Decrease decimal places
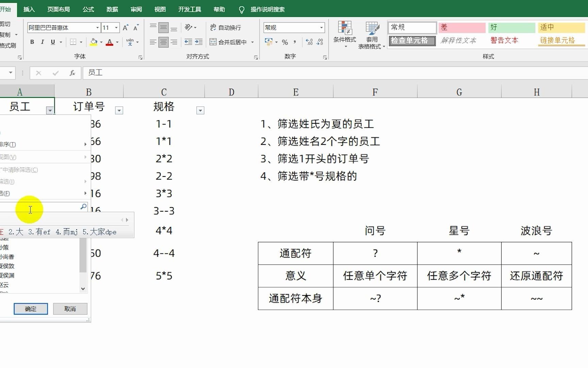 320,42
